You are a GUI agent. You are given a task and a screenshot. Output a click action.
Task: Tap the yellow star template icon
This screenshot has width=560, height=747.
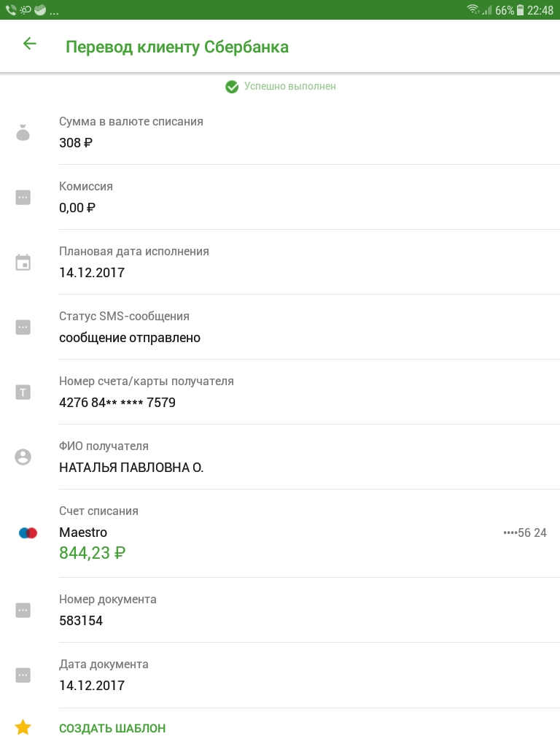point(23,727)
